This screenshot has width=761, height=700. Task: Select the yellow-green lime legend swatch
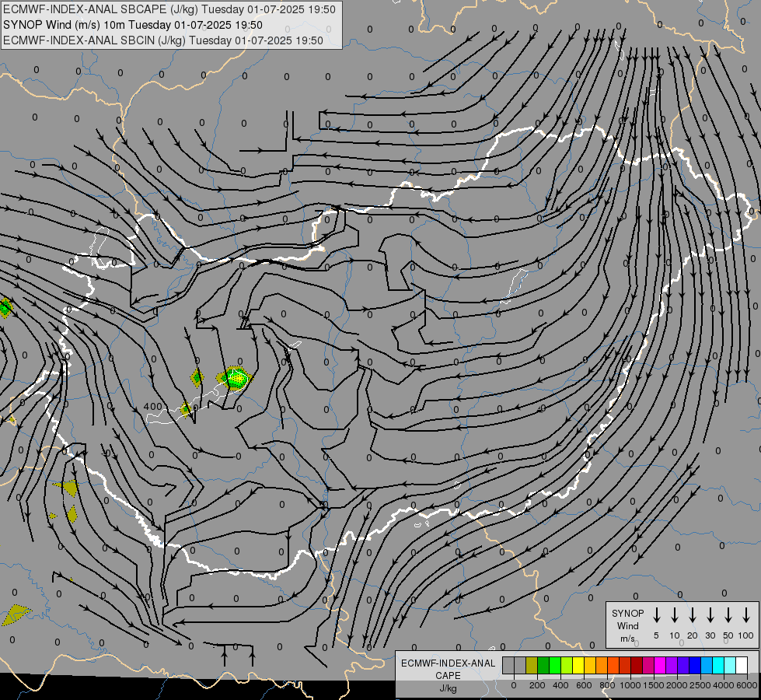(567, 665)
